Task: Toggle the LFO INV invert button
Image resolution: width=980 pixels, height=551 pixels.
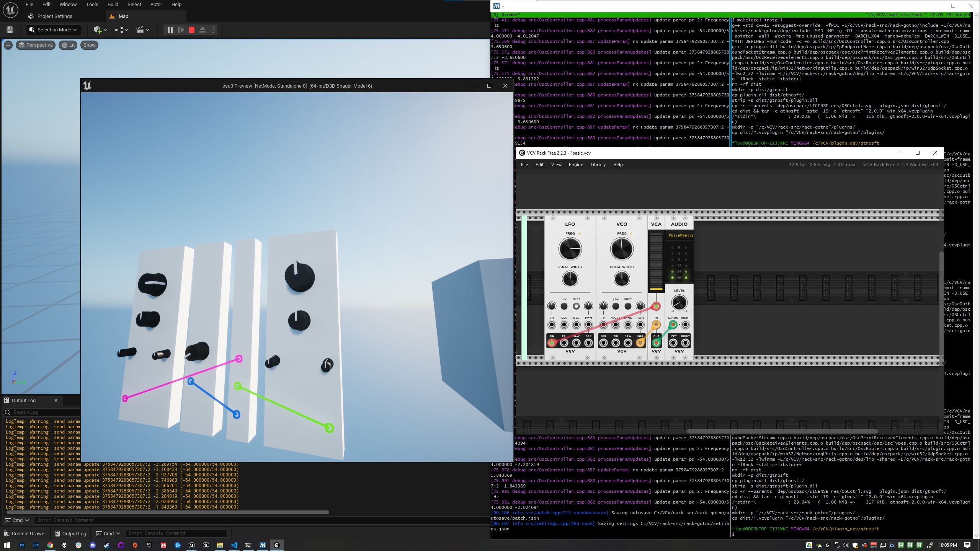Action: pyautogui.click(x=564, y=306)
